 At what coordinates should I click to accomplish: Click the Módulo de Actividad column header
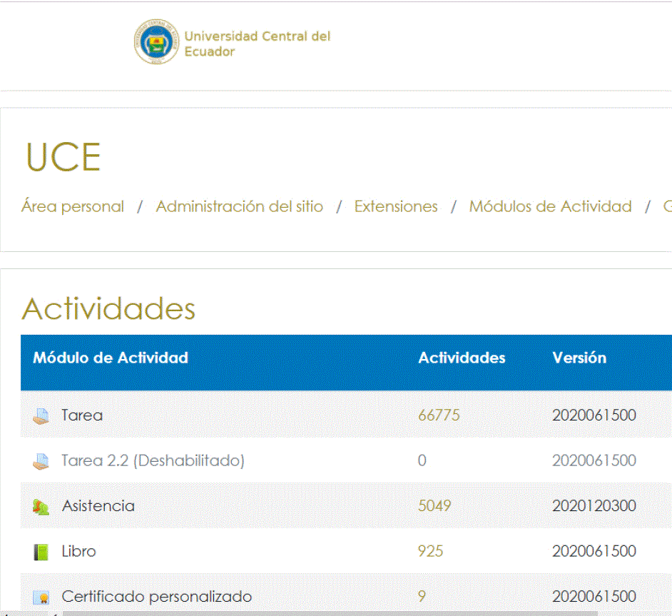point(111,358)
